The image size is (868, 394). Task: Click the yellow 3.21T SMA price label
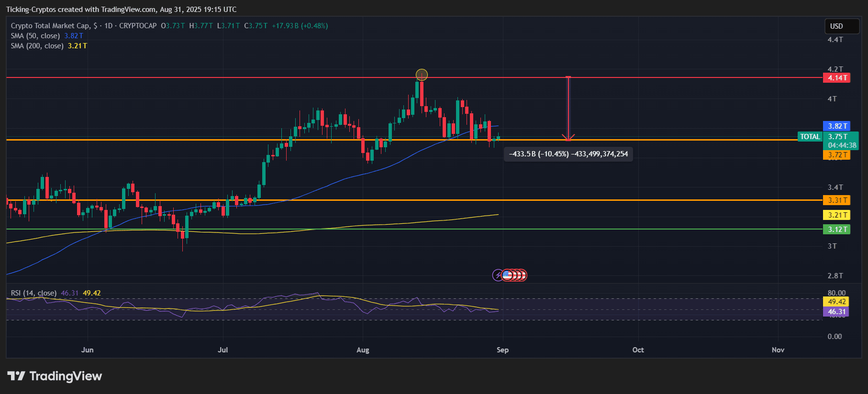[x=836, y=215]
